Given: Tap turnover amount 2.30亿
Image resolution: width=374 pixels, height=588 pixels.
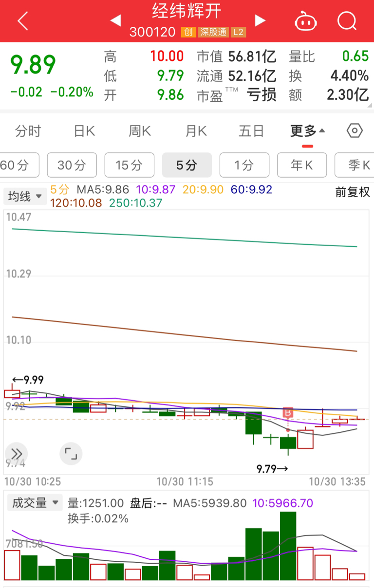Looking at the screenshot, I should 348,94.
